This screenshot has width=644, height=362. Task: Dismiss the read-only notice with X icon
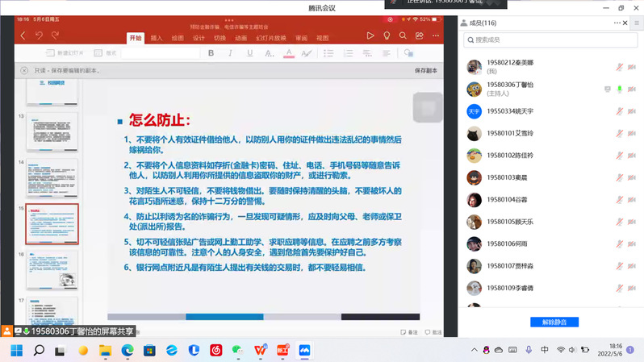click(24, 71)
